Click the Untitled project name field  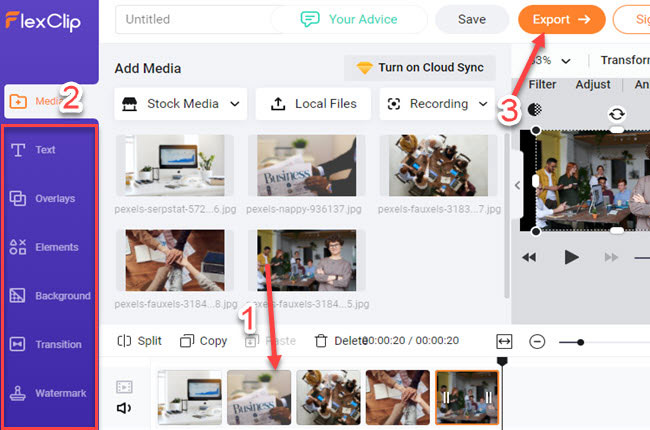pyautogui.click(x=193, y=19)
